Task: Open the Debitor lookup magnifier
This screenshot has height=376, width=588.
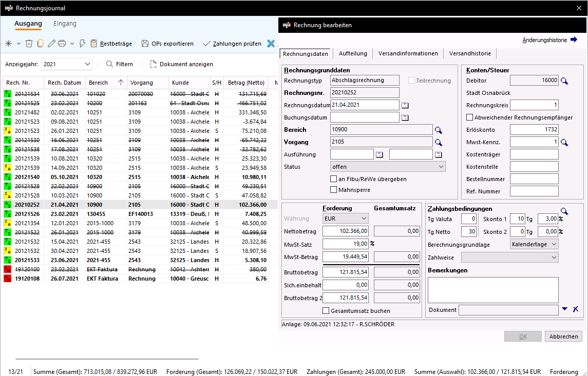Action: 563,80
